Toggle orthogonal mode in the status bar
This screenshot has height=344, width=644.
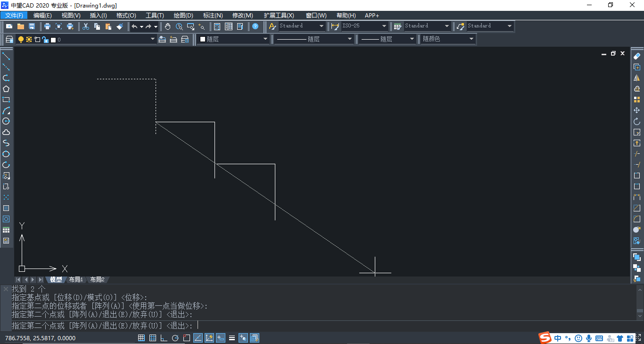click(x=163, y=338)
